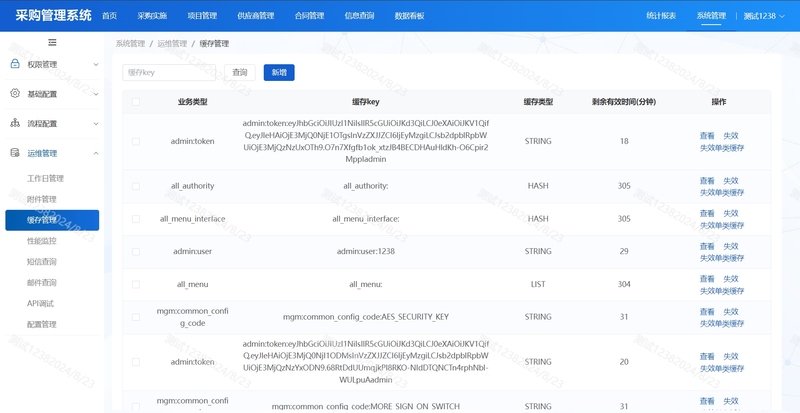Viewport: 800px width, 413px height.
Task: Click the 查询 search button
Action: click(x=240, y=72)
